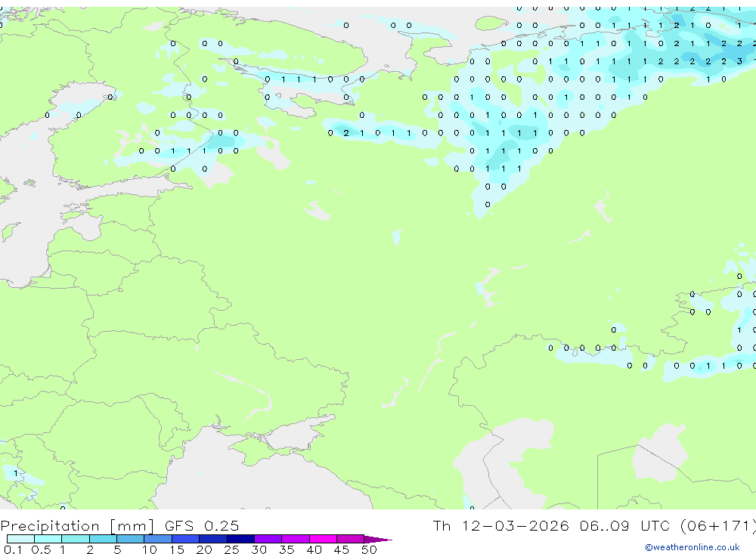The width and height of the screenshot is (756, 554).
Task: Select the legend label '10'
Action: (x=150, y=549)
